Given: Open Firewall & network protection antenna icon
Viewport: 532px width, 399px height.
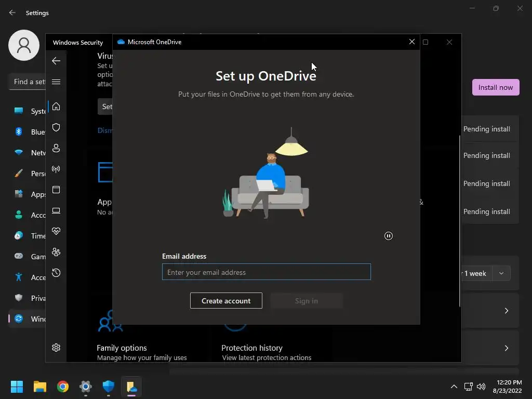Looking at the screenshot, I should tap(56, 169).
